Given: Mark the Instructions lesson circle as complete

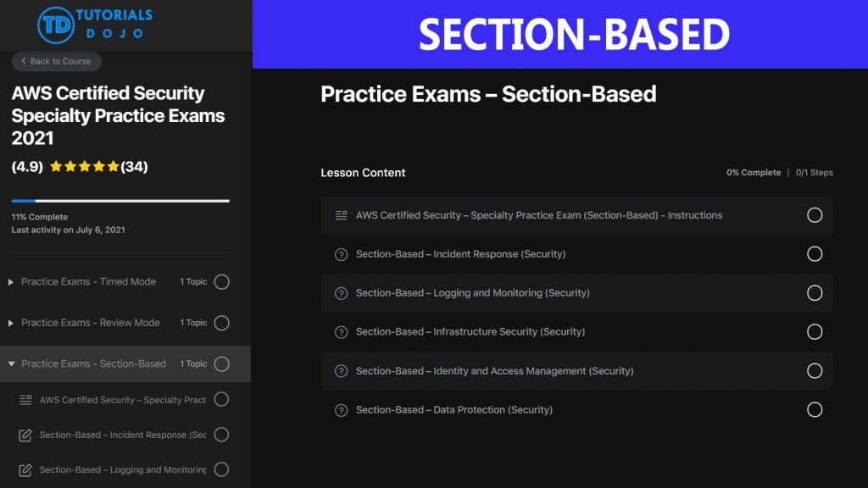Looking at the screenshot, I should pos(815,215).
